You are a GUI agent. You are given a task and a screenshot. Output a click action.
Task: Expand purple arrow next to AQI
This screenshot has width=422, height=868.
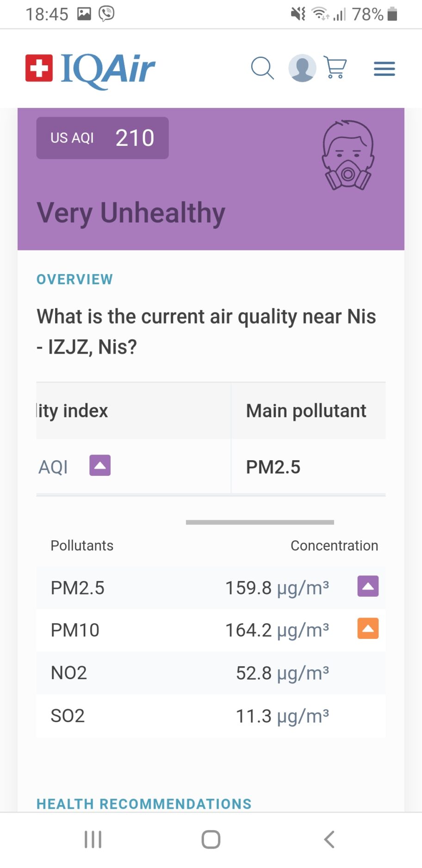click(x=100, y=466)
